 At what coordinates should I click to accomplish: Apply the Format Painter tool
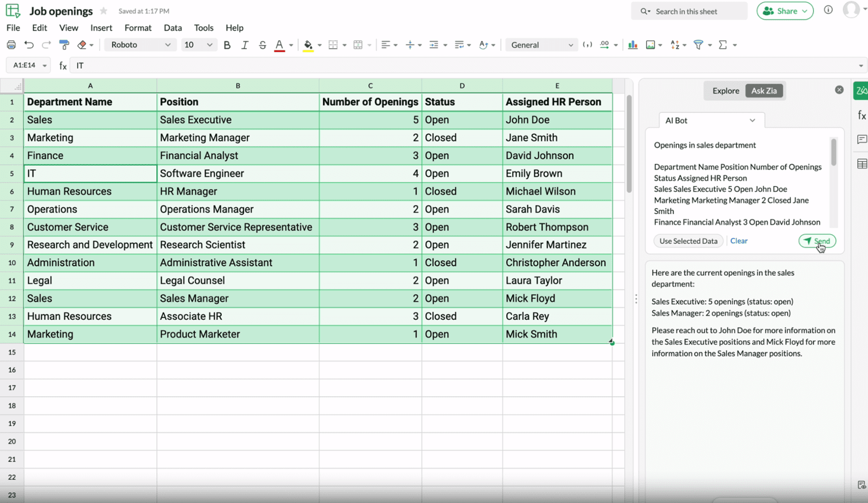(64, 45)
